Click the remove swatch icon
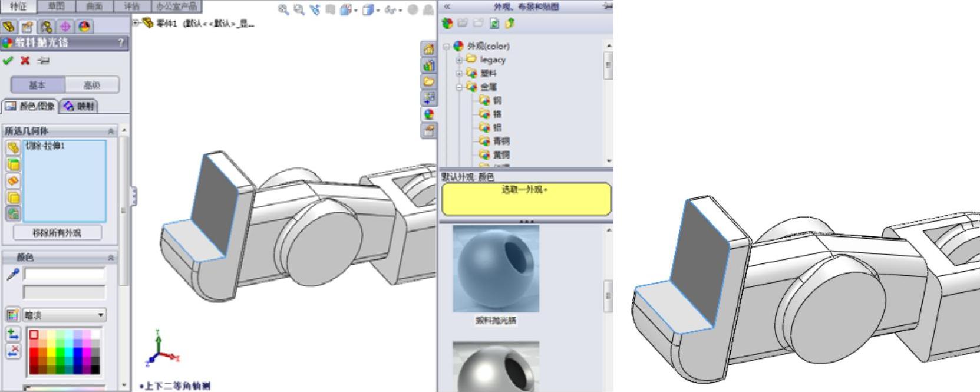The image size is (980, 392). (x=13, y=351)
